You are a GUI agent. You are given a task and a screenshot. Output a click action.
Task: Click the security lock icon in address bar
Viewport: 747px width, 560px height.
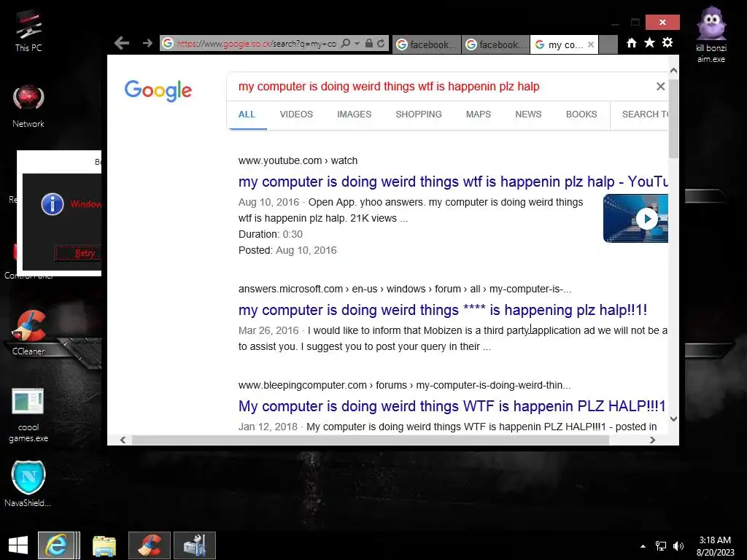(x=368, y=43)
